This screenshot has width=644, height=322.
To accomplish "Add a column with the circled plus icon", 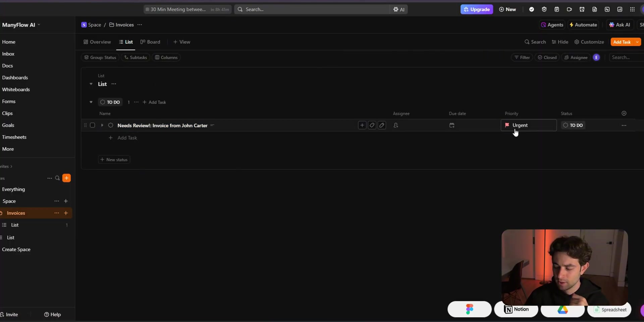I will click(x=624, y=113).
